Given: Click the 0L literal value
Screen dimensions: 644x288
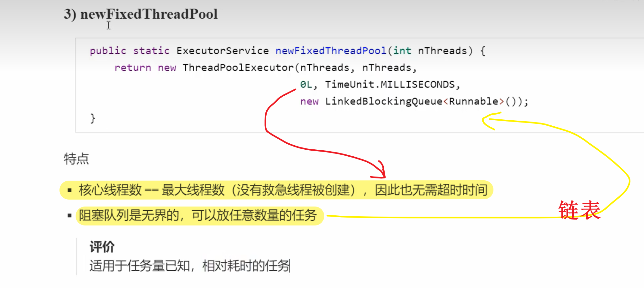Looking at the screenshot, I should (306, 85).
